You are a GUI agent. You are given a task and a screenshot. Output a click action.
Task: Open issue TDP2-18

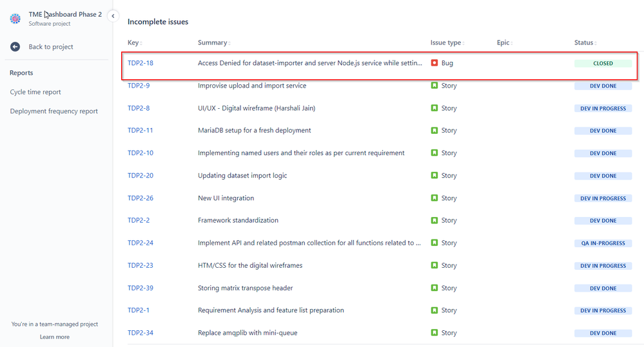coord(141,63)
